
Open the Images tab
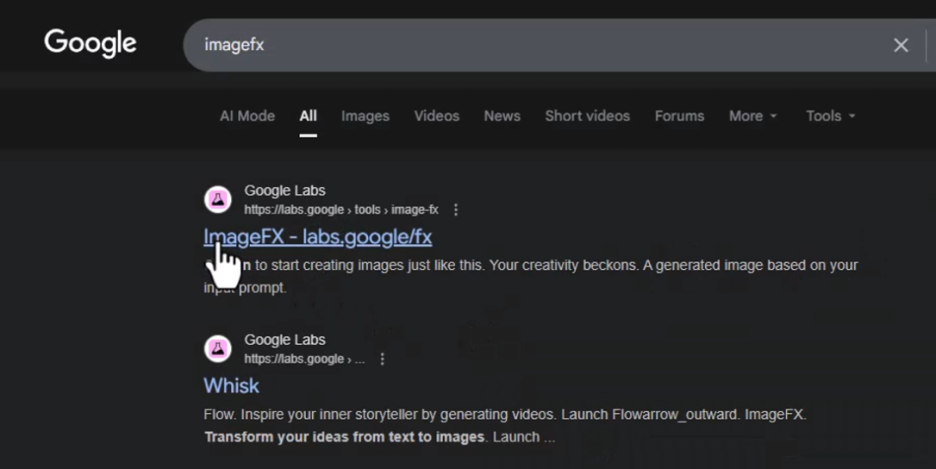coord(365,116)
